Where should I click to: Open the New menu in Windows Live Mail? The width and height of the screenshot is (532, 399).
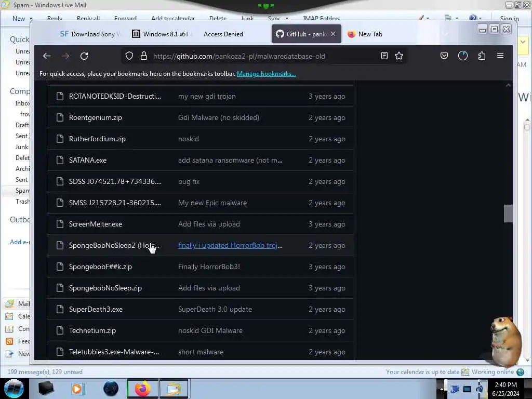click(x=22, y=18)
